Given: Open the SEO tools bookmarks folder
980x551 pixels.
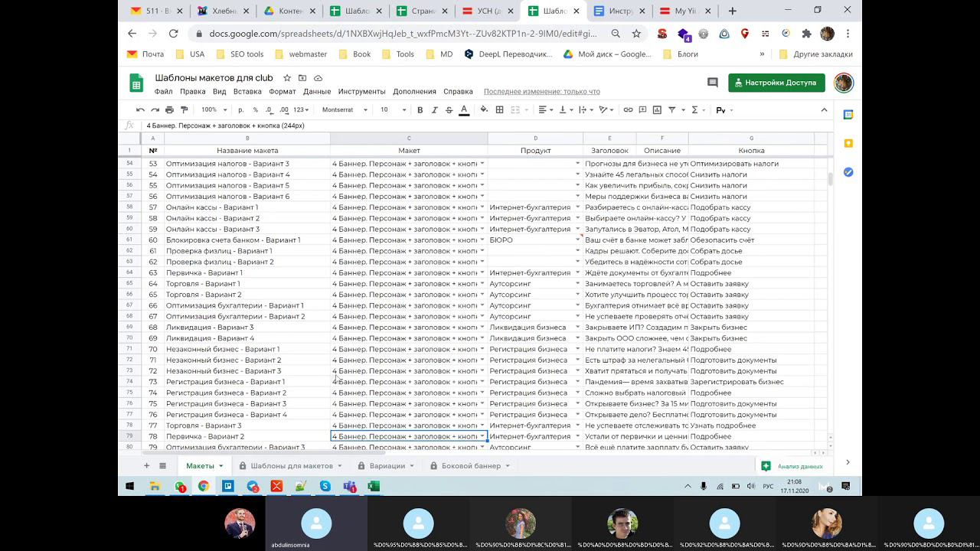Looking at the screenshot, I should pyautogui.click(x=240, y=54).
